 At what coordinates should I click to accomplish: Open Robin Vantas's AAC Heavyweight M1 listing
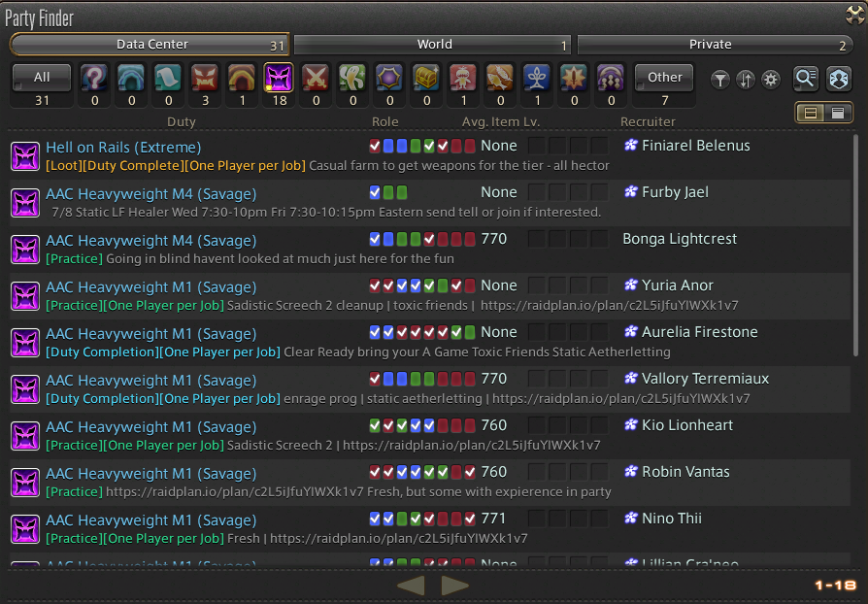point(429,482)
